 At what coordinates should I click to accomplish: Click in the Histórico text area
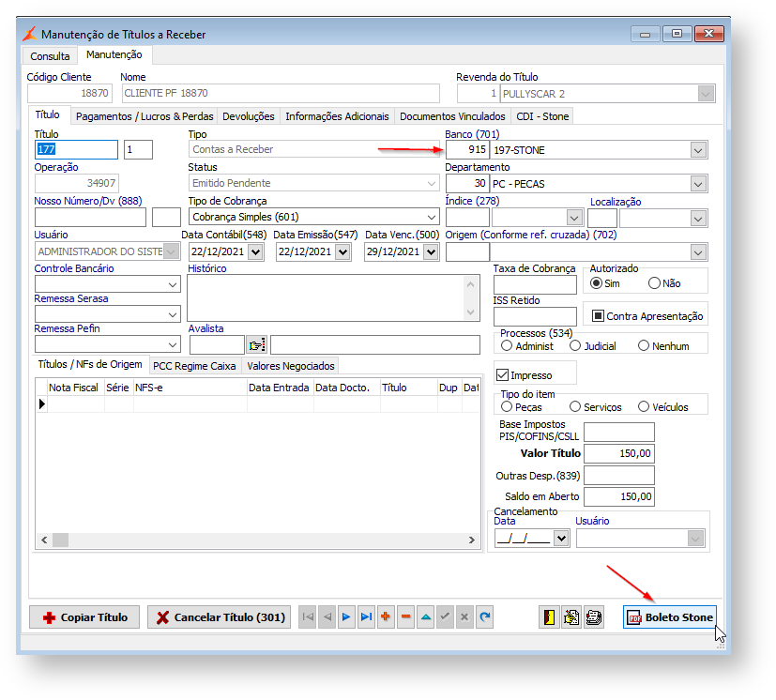(x=326, y=297)
